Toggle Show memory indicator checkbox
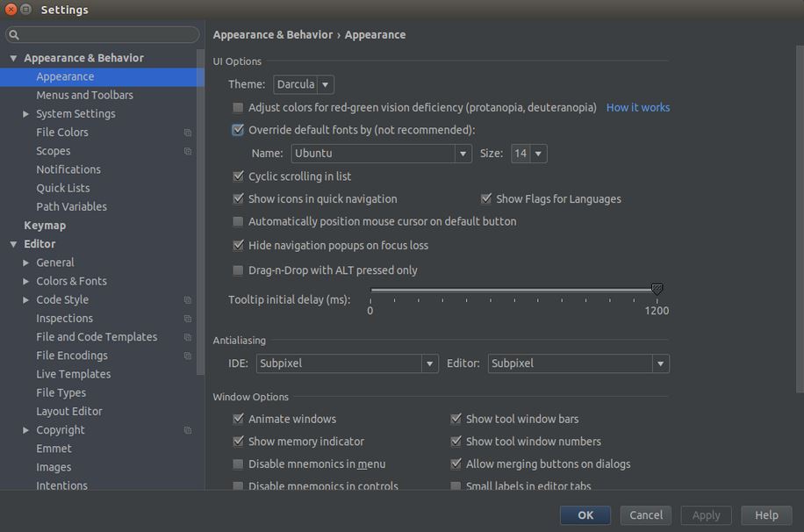Viewport: 804px width, 532px height. pyautogui.click(x=238, y=442)
